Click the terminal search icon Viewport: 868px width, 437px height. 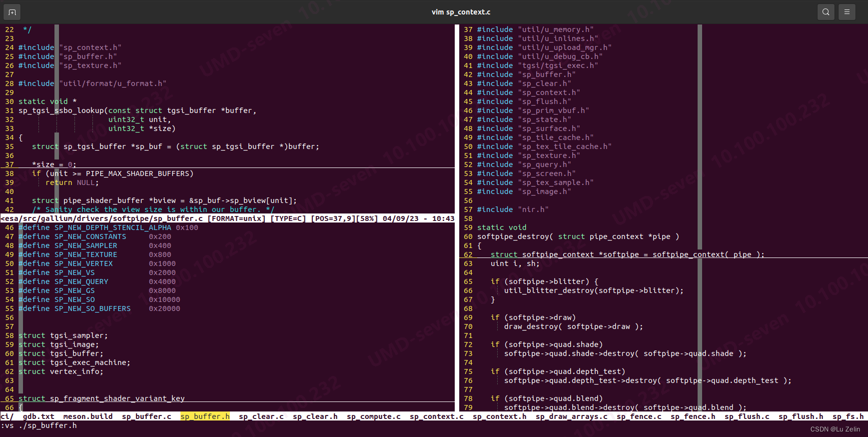point(826,12)
